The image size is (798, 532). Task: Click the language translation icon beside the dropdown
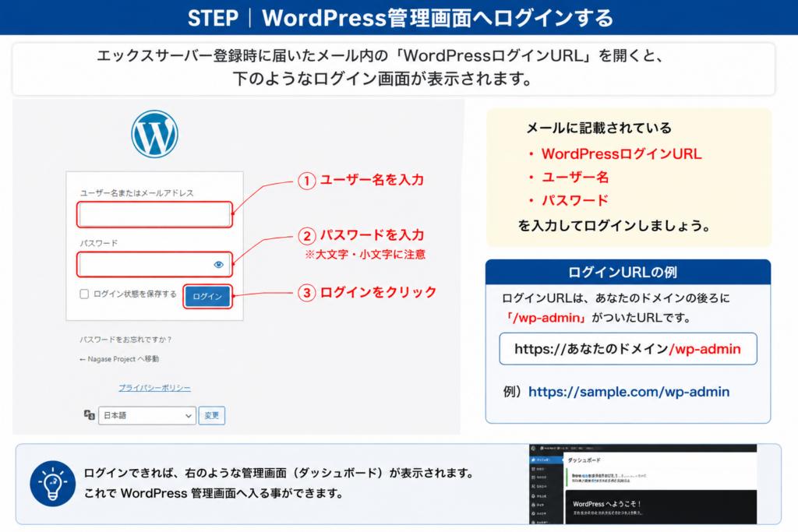[89, 415]
